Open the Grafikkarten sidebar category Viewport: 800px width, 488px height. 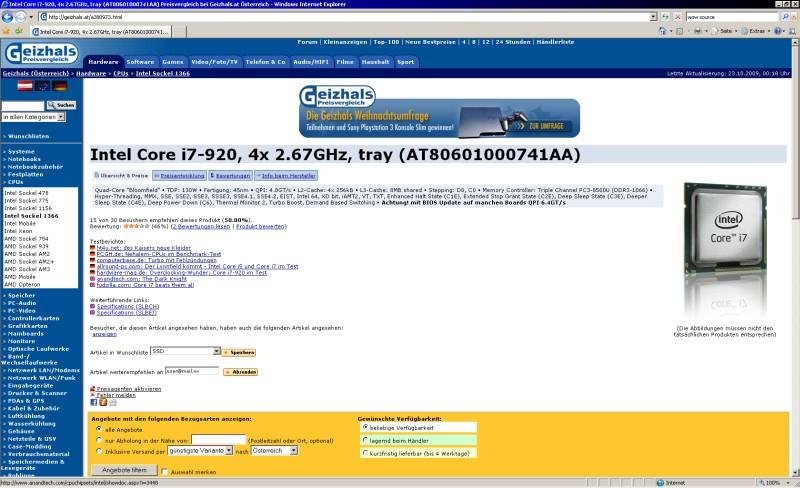point(28,326)
